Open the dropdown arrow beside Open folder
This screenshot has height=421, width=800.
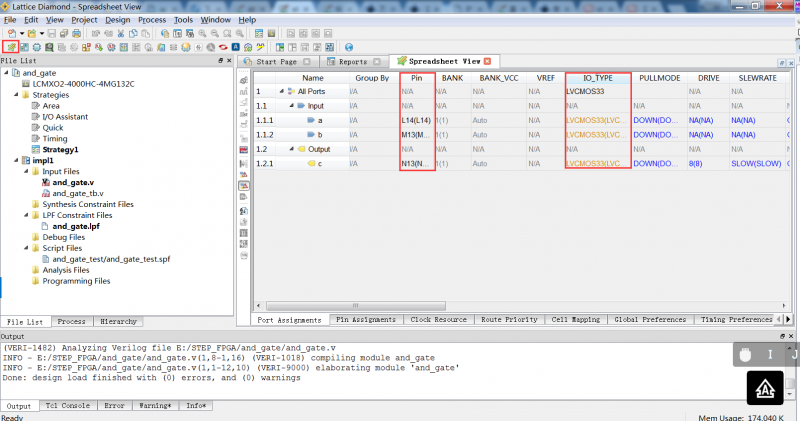click(42, 34)
